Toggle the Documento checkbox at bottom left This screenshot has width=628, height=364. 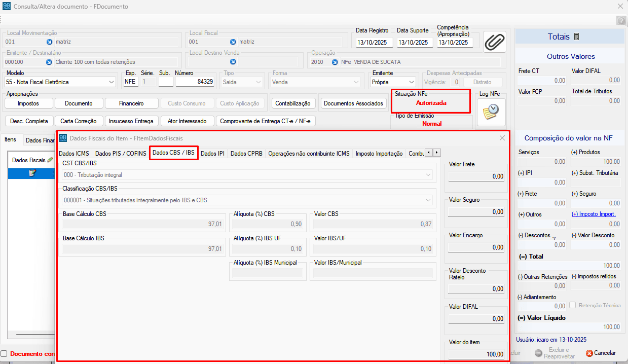4,353
